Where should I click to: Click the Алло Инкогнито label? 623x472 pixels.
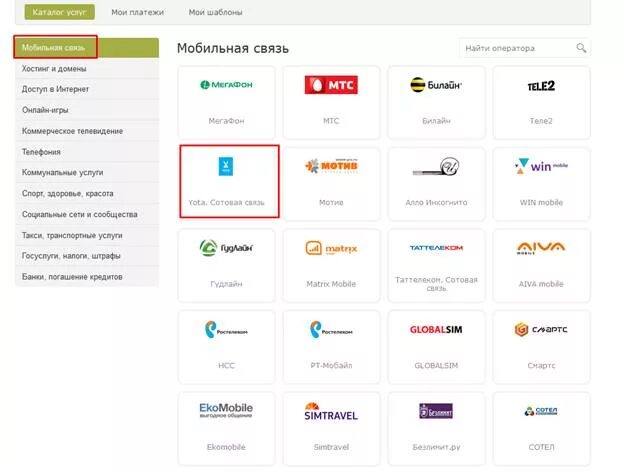[436, 203]
